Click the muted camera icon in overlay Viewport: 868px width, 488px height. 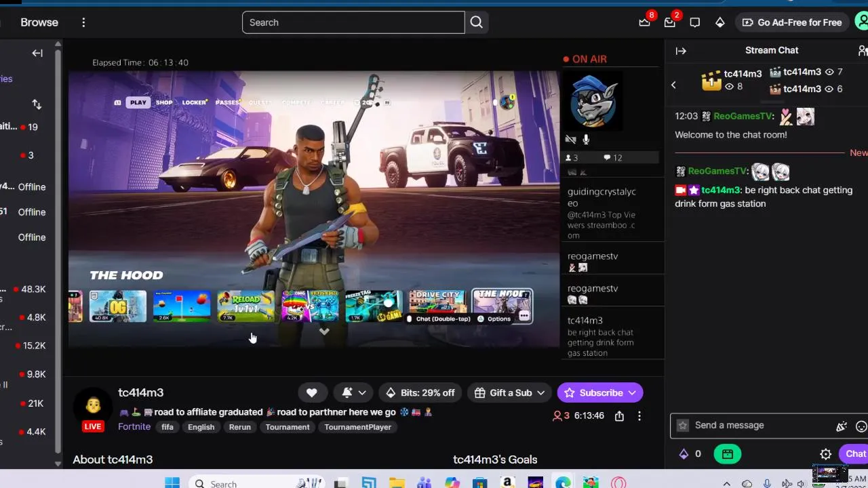570,140
